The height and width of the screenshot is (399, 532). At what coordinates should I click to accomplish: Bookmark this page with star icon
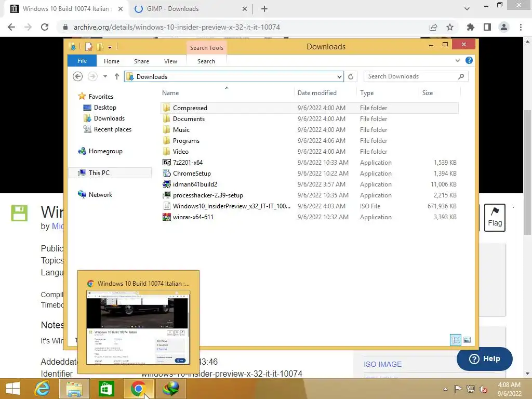(x=450, y=27)
